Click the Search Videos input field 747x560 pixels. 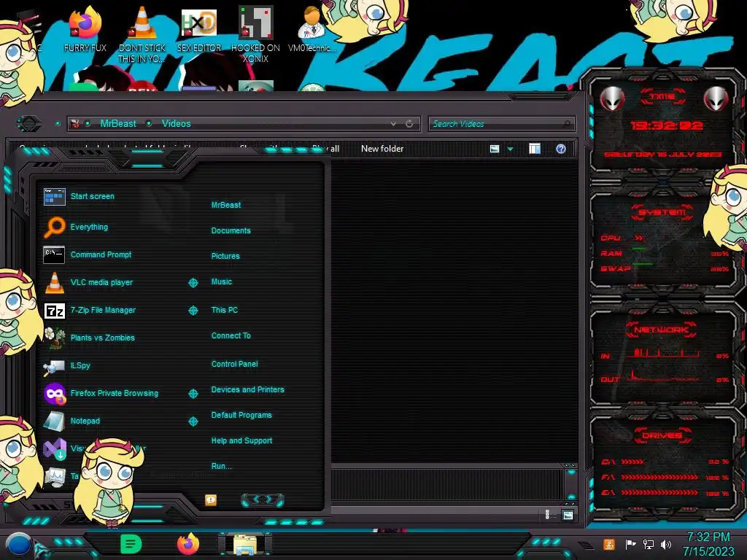point(501,124)
